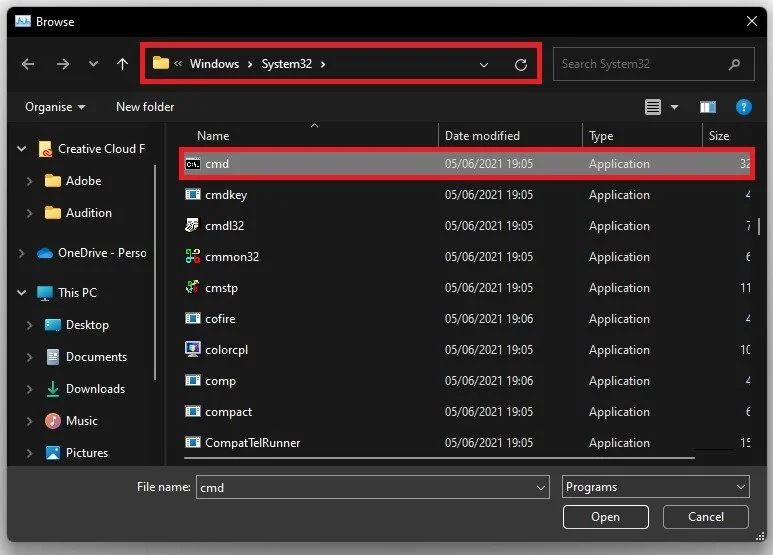Select the cofire file icon

[x=193, y=318]
